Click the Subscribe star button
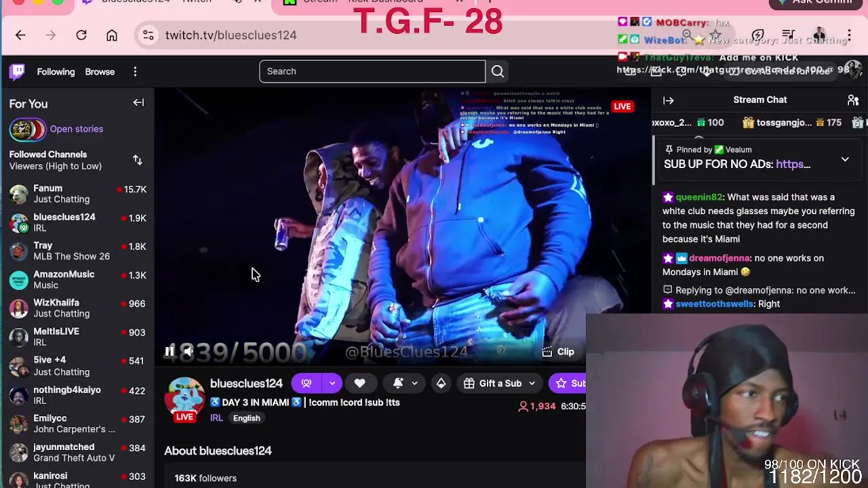Screen dimensions: 868x488 (x=568, y=384)
